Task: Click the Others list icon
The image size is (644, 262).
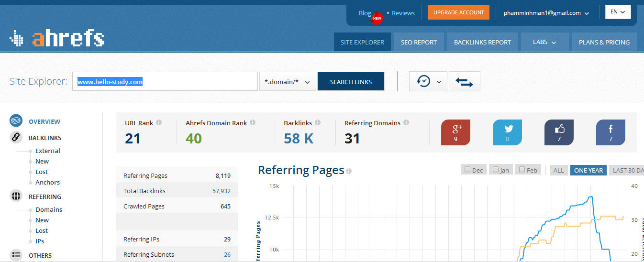Action: [16, 255]
